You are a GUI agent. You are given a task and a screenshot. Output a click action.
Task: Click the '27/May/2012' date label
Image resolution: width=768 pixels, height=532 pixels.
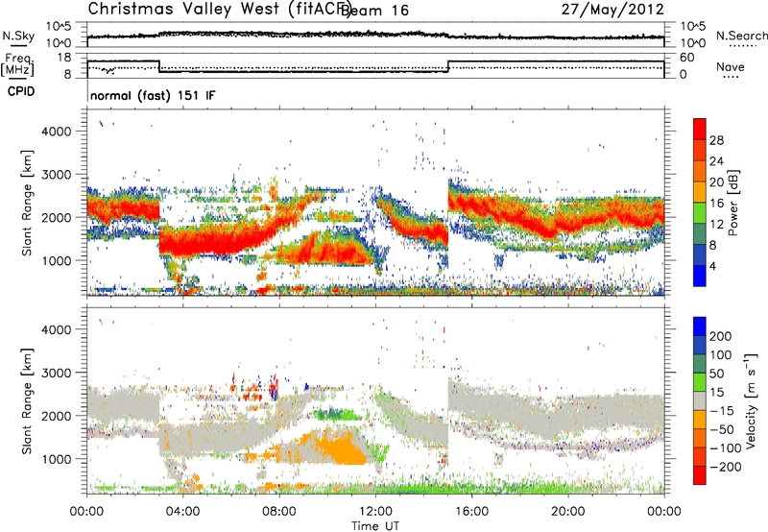[612, 10]
